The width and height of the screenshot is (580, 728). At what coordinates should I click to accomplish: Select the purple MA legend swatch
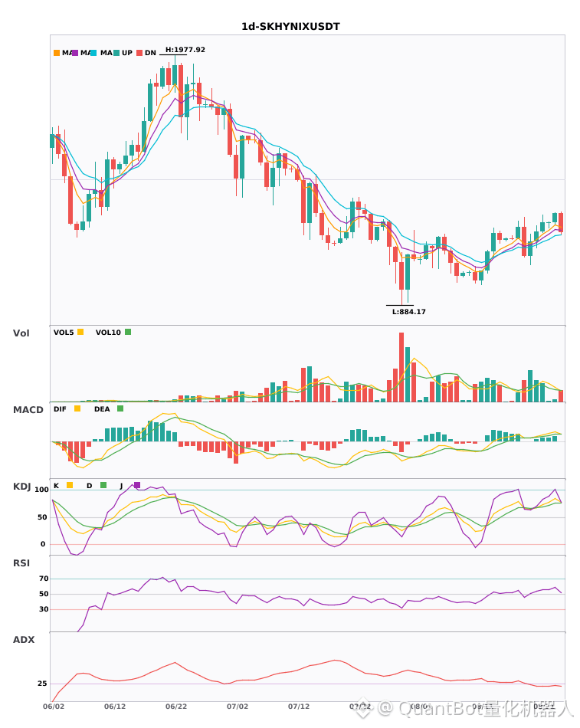75,53
